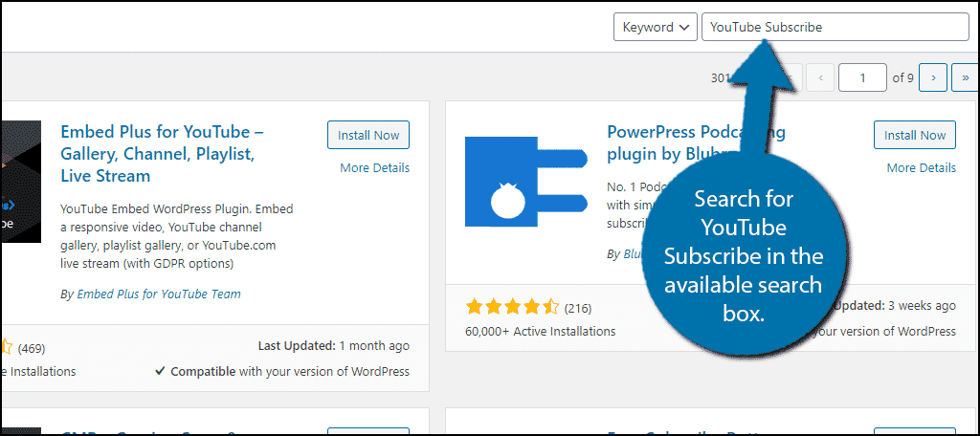980x436 pixels.
Task: Click the star rating of PowerPress plugin
Action: pyautogui.click(x=512, y=307)
